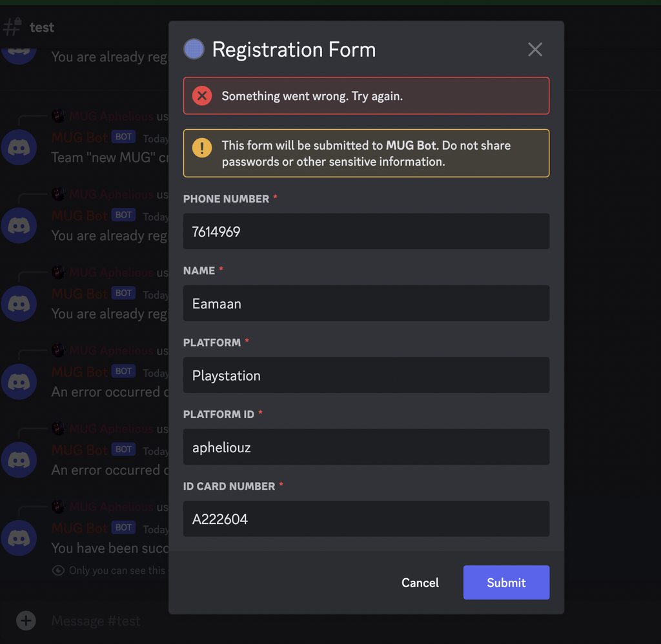Screen dimensions: 661x644
Task: Click bold "MUG Bot" text in the warning
Action: 411,146
